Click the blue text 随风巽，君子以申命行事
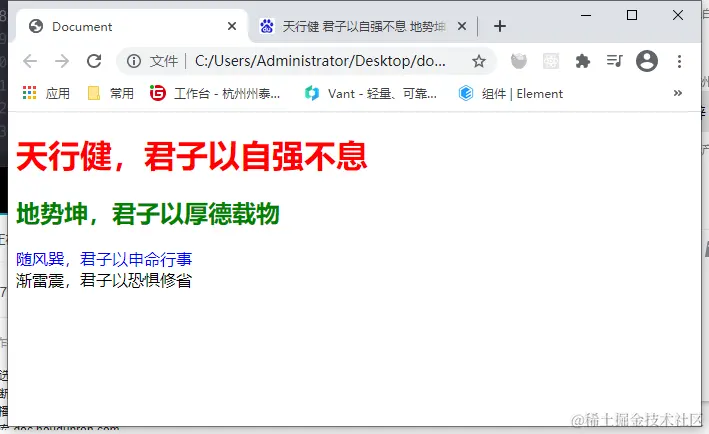Viewport: 709px width, 434px height. tap(104, 259)
